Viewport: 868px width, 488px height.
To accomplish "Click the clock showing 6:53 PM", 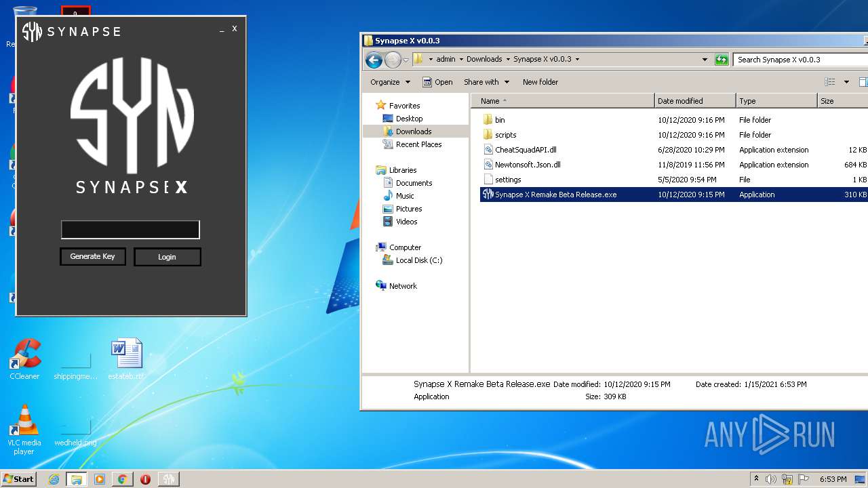I will tap(833, 479).
